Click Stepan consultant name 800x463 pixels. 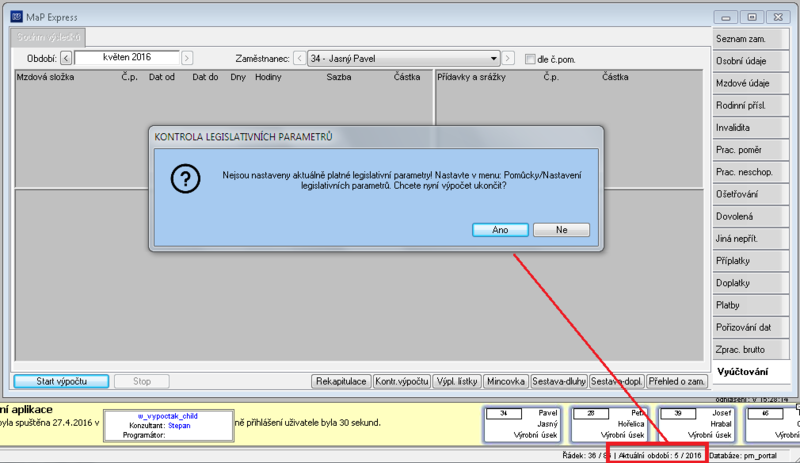pyautogui.click(x=179, y=425)
